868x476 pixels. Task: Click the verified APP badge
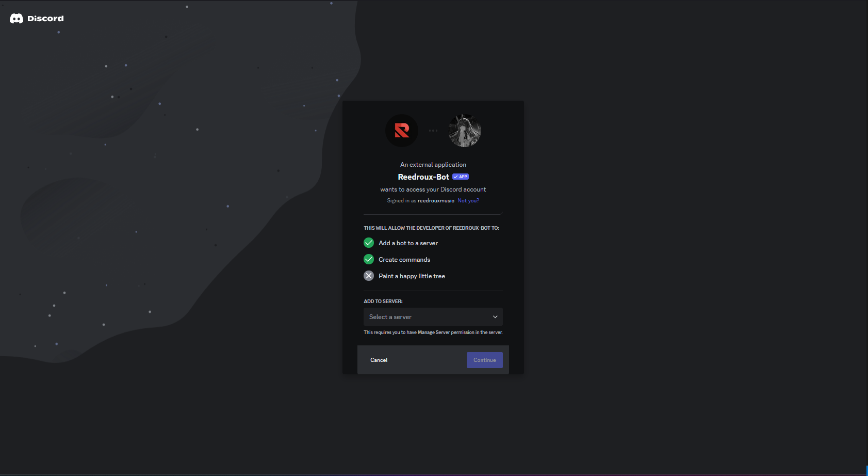tap(461, 177)
